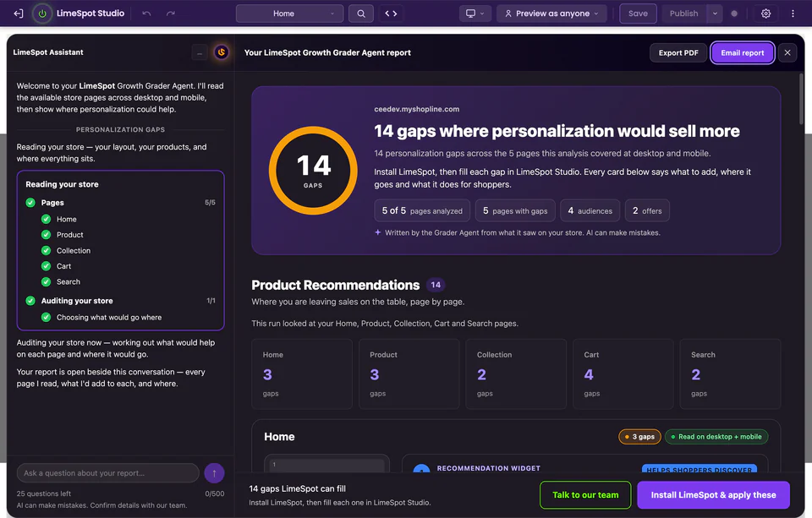Toggle the LimeSpot power icon

pos(42,14)
